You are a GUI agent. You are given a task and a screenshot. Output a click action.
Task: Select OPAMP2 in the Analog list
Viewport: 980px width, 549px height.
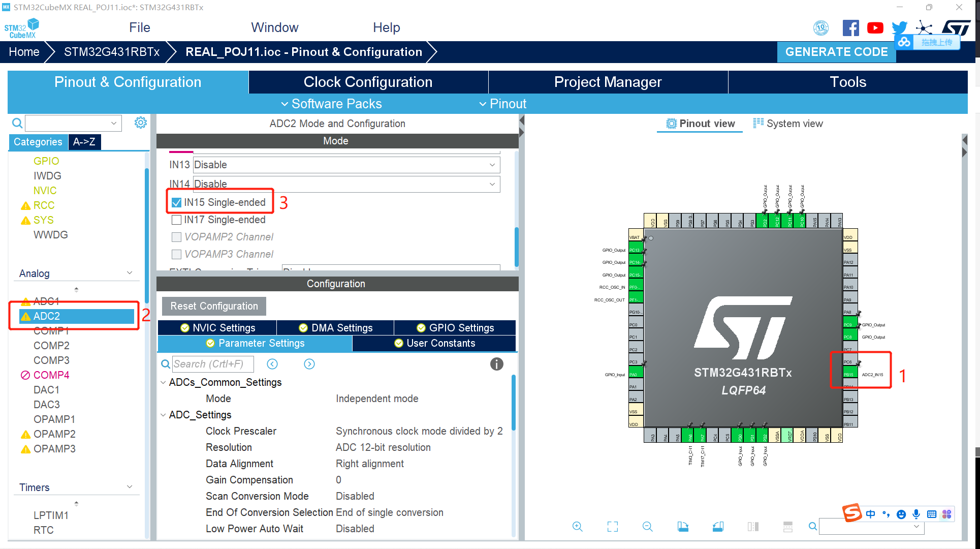pos(54,434)
